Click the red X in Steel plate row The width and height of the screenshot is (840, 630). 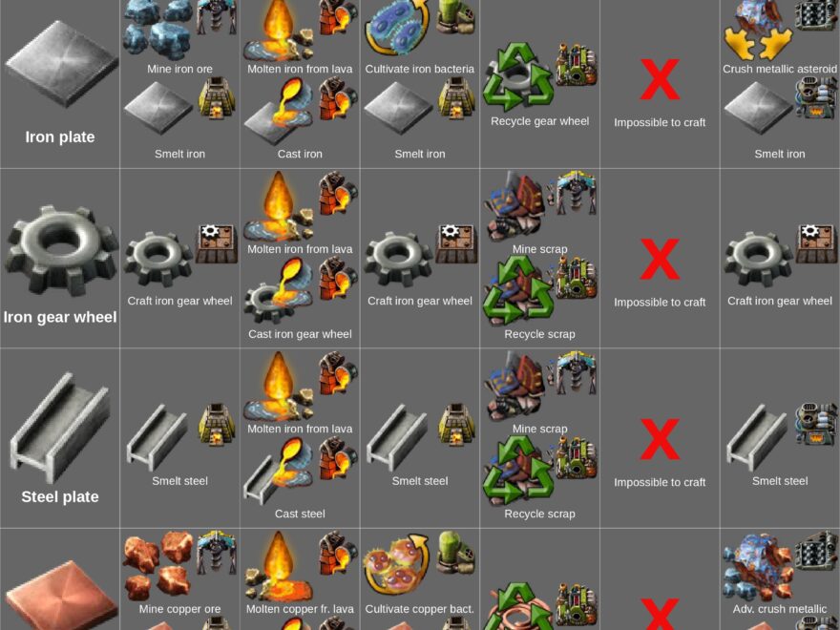pos(660,439)
